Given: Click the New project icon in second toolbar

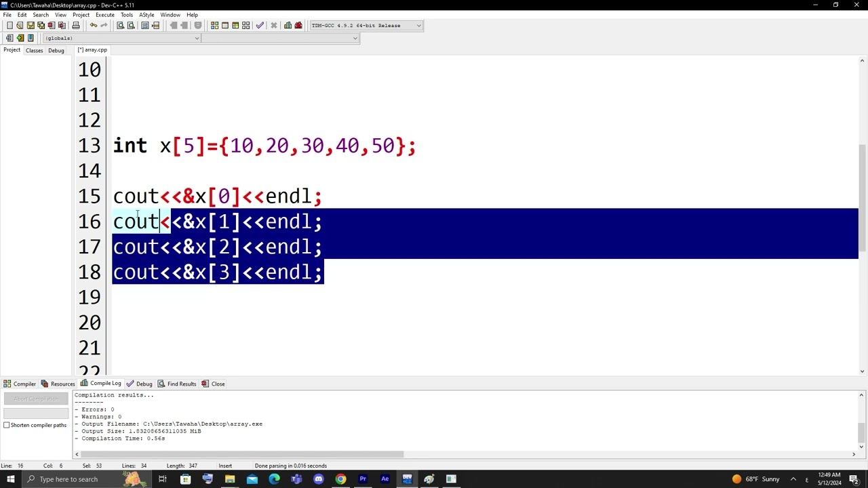Looking at the screenshot, I should click(9, 38).
